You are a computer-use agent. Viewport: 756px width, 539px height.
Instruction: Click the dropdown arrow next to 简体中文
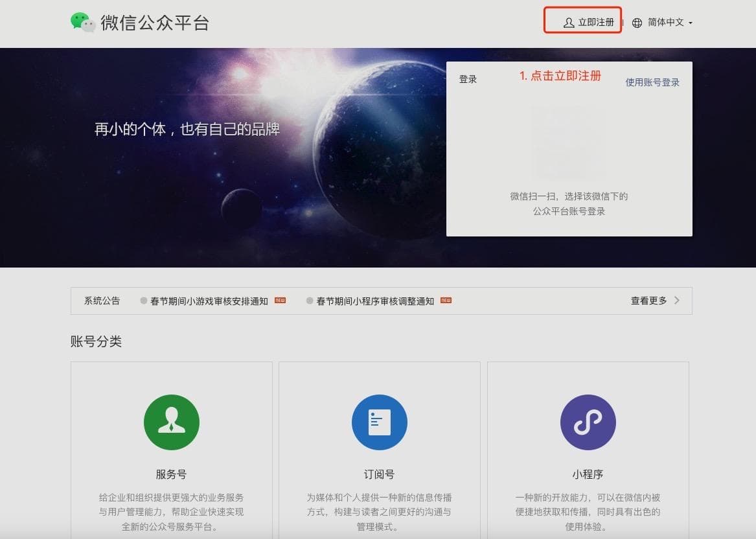pyautogui.click(x=691, y=23)
